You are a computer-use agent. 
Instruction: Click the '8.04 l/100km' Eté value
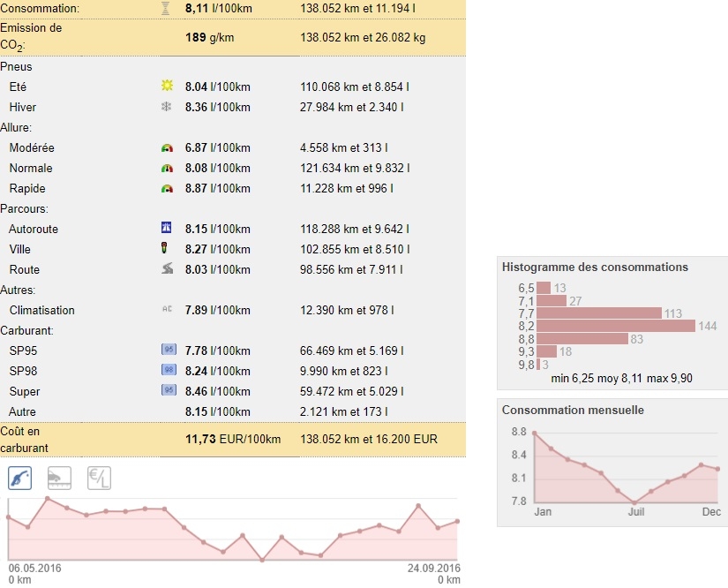[x=218, y=87]
